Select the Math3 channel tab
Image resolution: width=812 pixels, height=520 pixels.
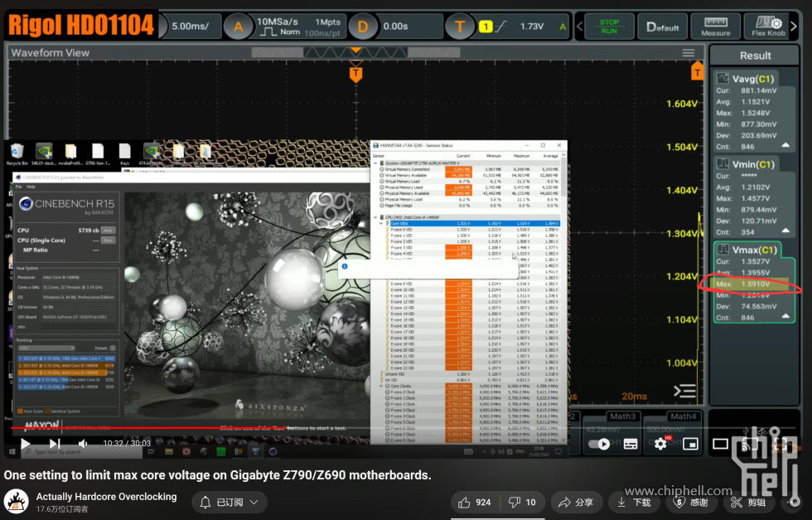(622, 416)
